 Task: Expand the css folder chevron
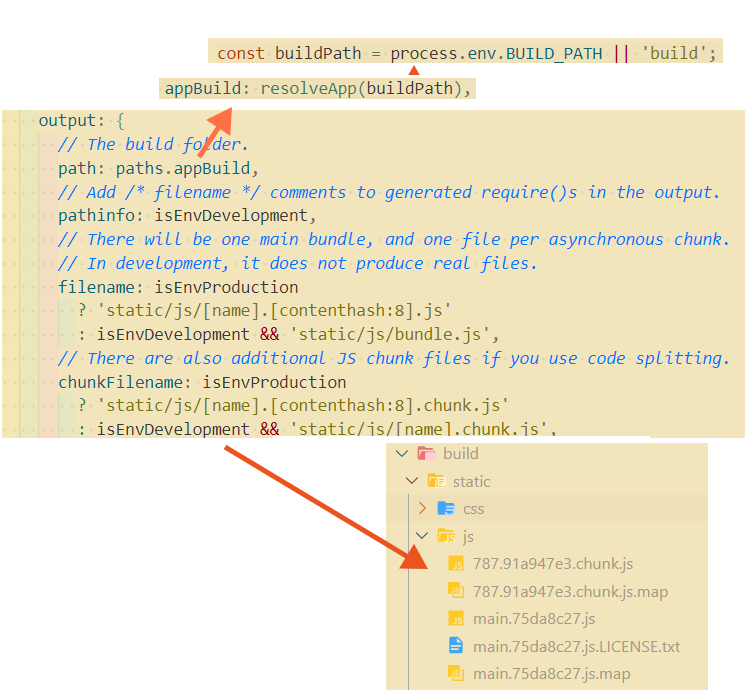[x=422, y=508]
